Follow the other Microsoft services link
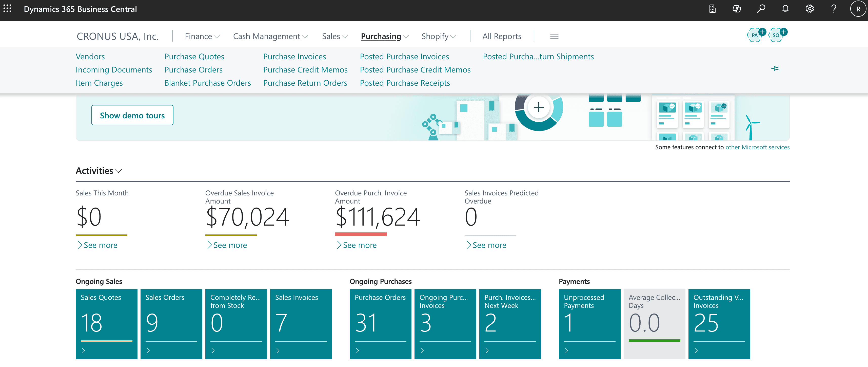This screenshot has width=868, height=367. pos(757,148)
